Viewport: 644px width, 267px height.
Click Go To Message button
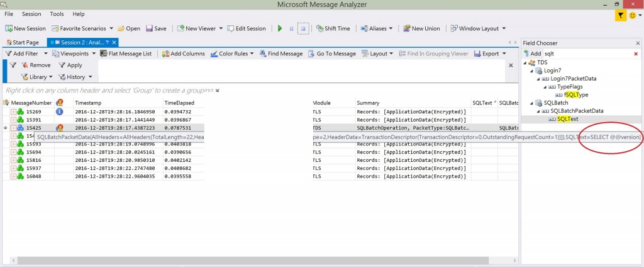332,54
